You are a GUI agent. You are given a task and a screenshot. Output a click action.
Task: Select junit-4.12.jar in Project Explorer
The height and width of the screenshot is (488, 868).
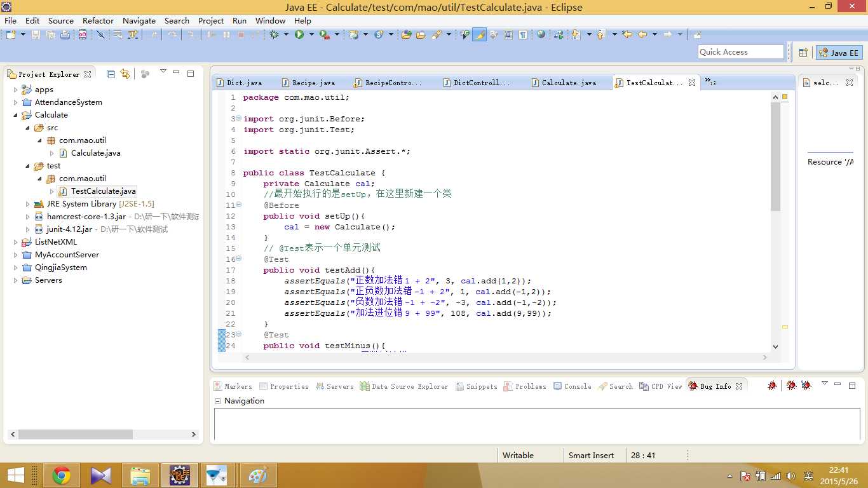point(69,229)
